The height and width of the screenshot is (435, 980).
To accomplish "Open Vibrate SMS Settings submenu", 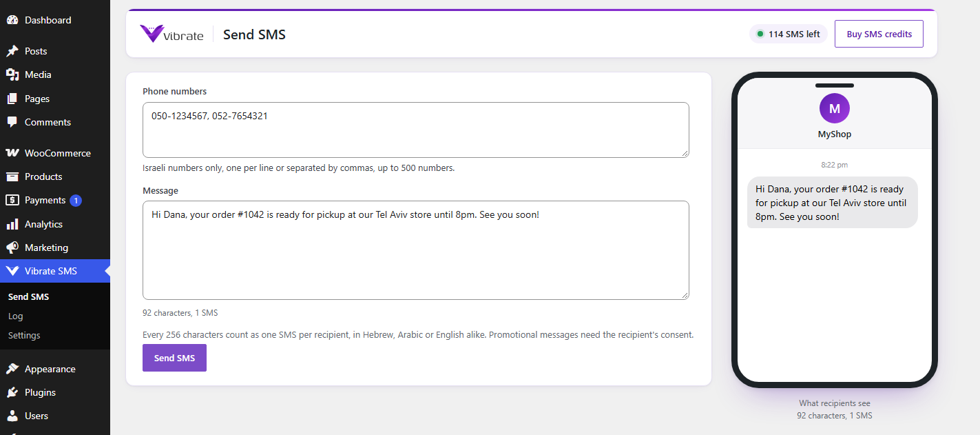I will (24, 335).
